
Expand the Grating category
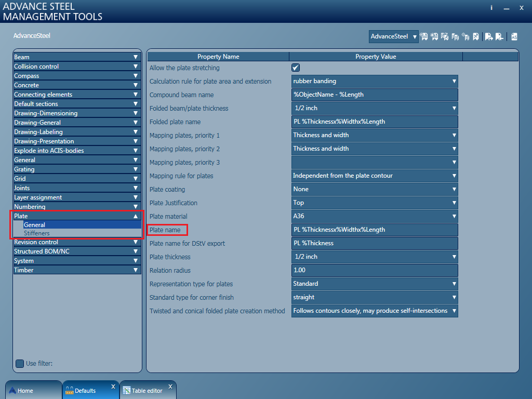click(x=77, y=169)
